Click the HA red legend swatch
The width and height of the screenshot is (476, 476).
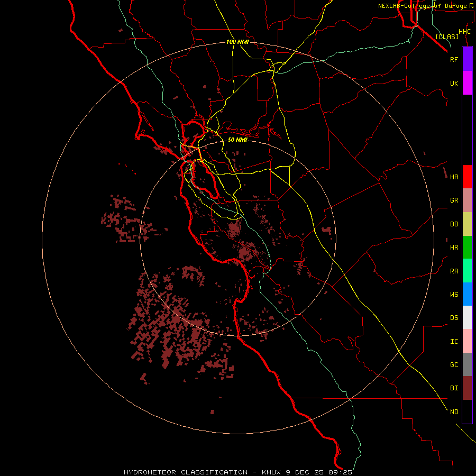click(x=467, y=177)
